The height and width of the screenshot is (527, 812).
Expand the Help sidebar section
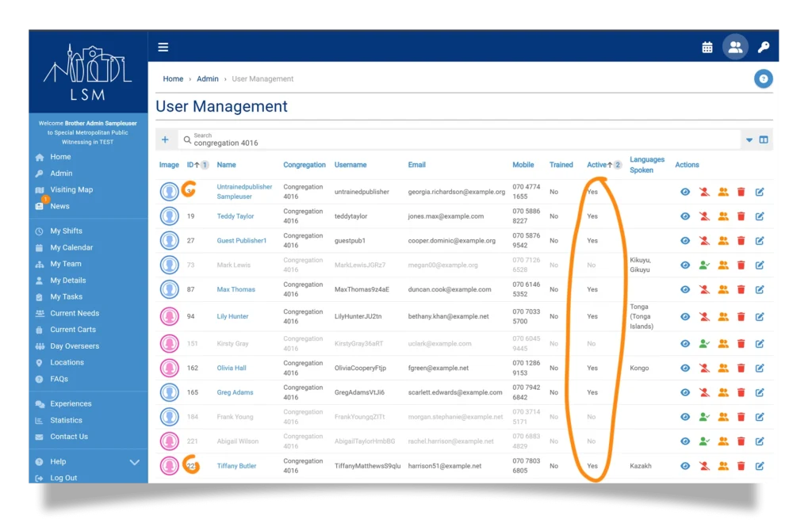[x=88, y=462]
